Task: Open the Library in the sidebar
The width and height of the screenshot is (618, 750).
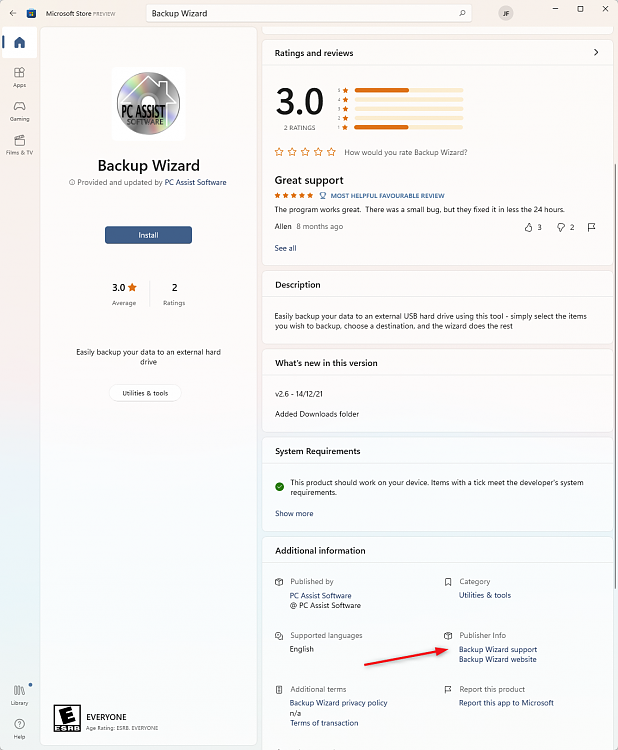Action: coord(20,695)
